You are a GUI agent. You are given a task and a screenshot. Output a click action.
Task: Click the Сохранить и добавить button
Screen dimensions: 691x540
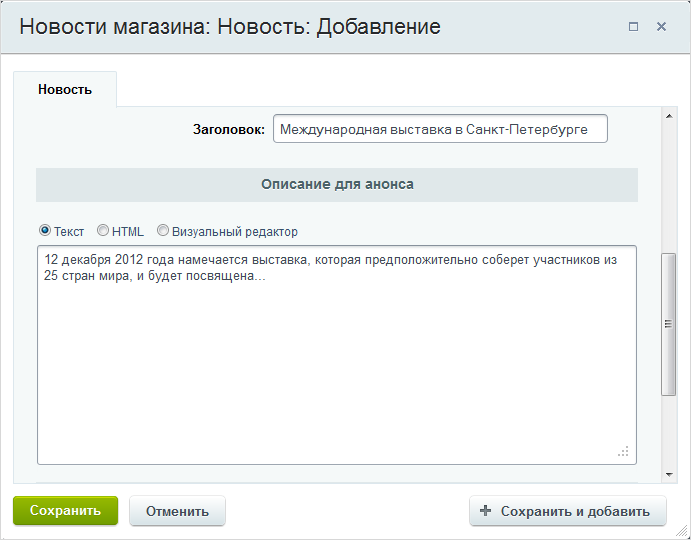[x=568, y=511]
